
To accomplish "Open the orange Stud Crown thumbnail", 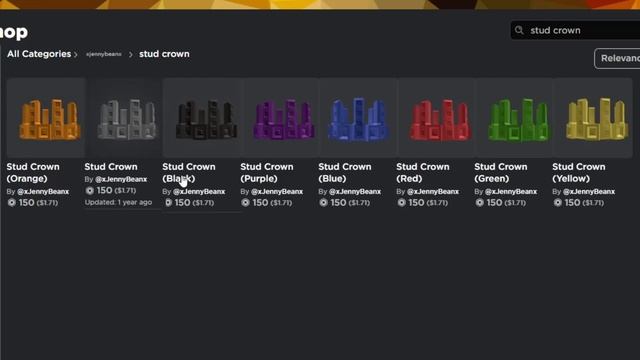I will pos(46,118).
